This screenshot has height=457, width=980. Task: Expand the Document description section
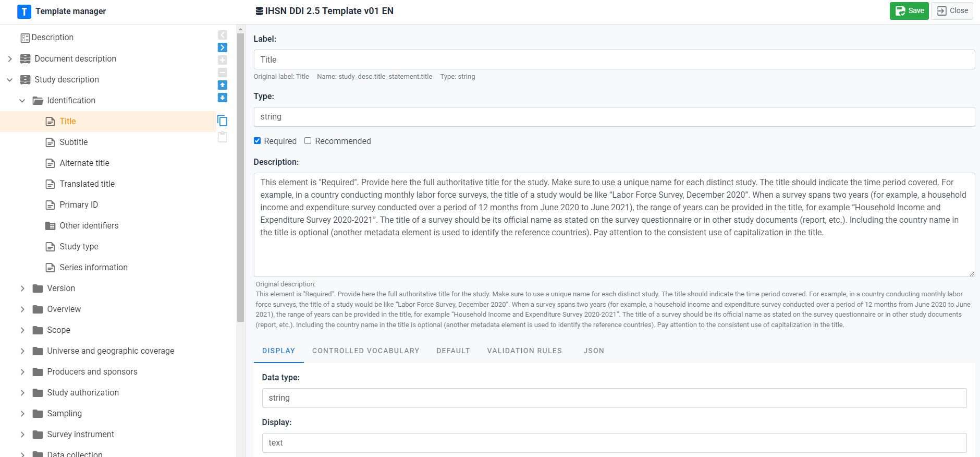(x=10, y=59)
